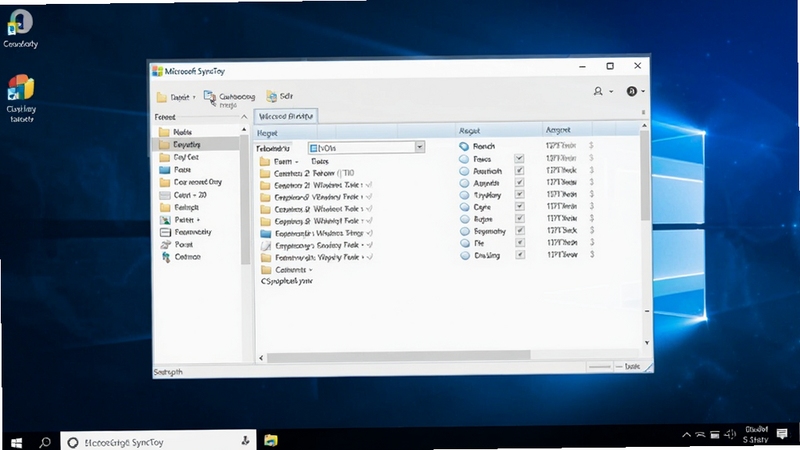The width and height of the screenshot is (800, 450).
Task: Select the highlighted Eoyating sidebar folder
Action: coord(197,145)
